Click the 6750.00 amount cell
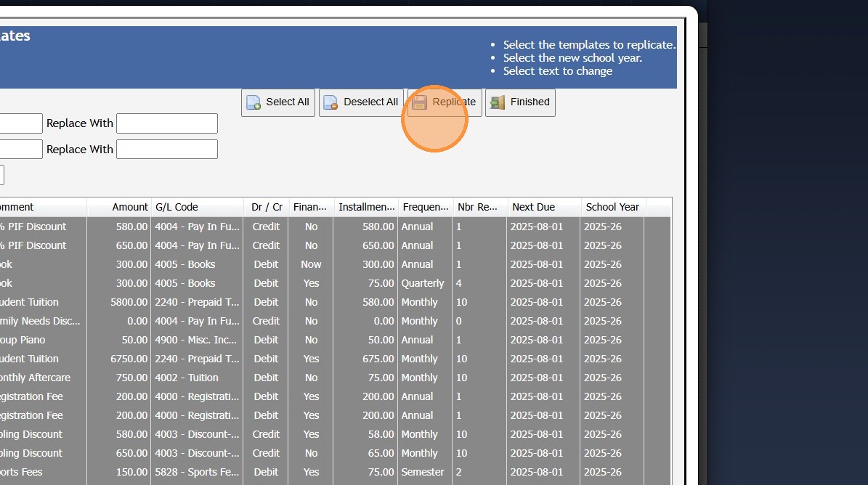868x485 pixels. pyautogui.click(x=129, y=359)
